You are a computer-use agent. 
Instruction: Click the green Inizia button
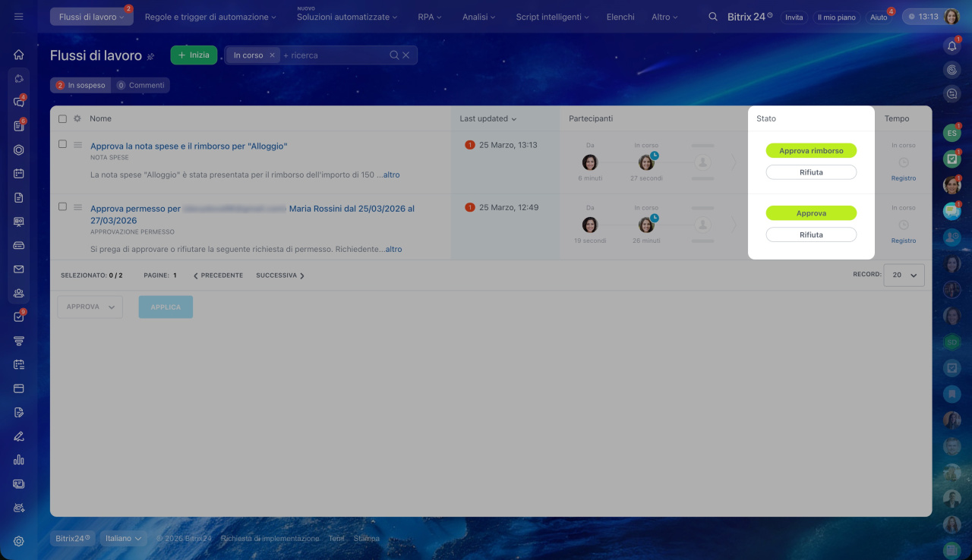point(194,55)
